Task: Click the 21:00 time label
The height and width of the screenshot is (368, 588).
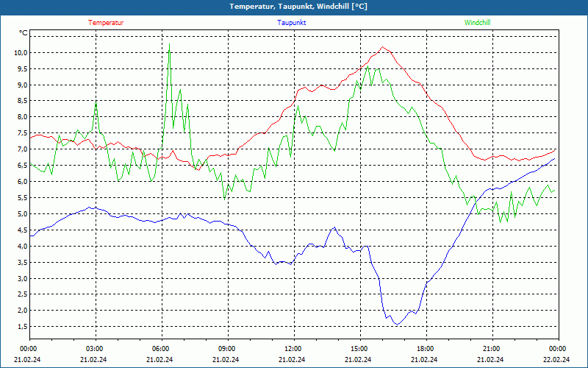Action: (x=490, y=349)
